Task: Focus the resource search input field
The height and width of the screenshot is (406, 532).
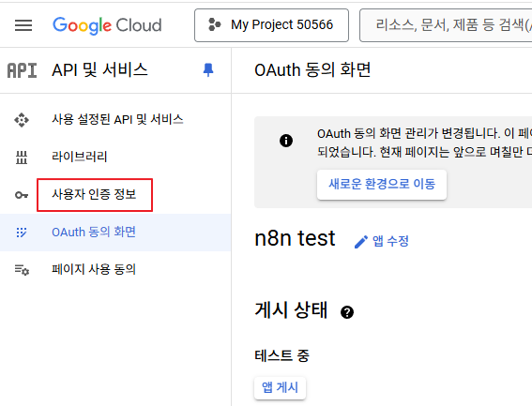Action: click(446, 25)
